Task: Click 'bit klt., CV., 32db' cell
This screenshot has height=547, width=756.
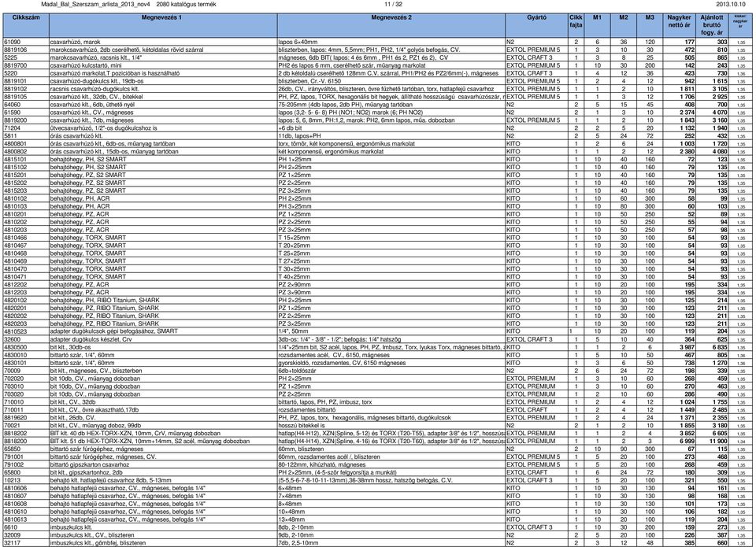Action: 72,402
